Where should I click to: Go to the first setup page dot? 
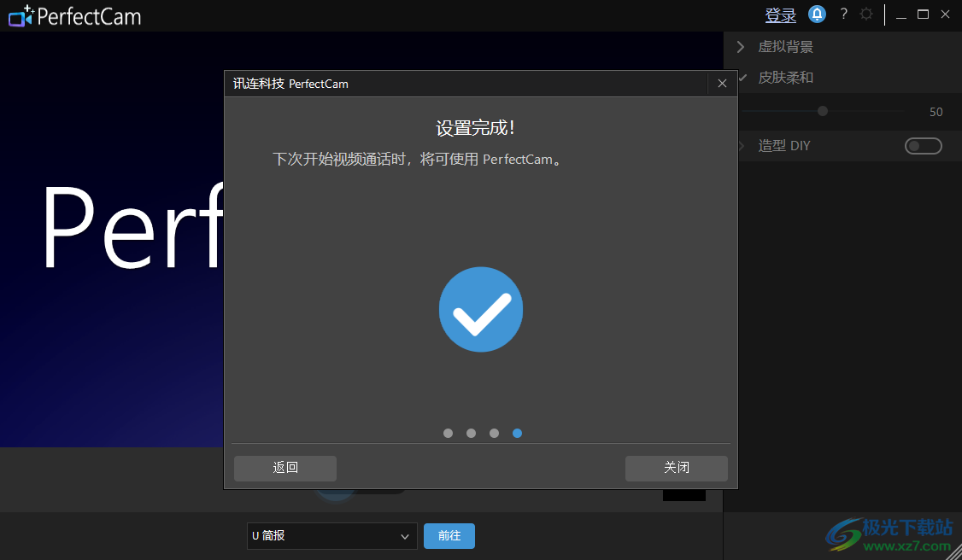click(x=448, y=433)
